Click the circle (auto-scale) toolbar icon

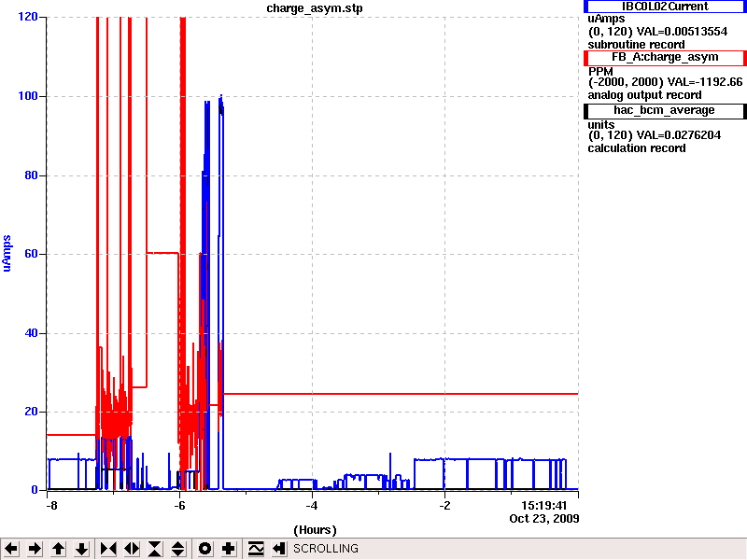(x=204, y=549)
